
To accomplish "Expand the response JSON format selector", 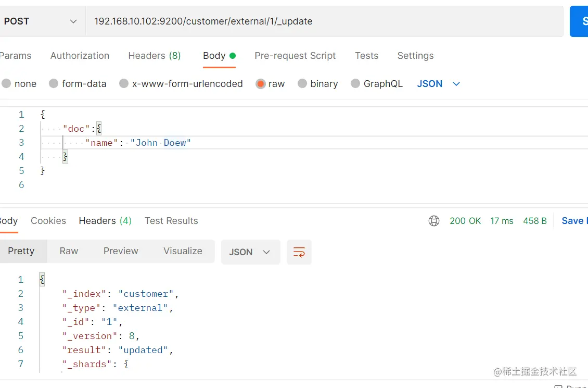I will [250, 252].
